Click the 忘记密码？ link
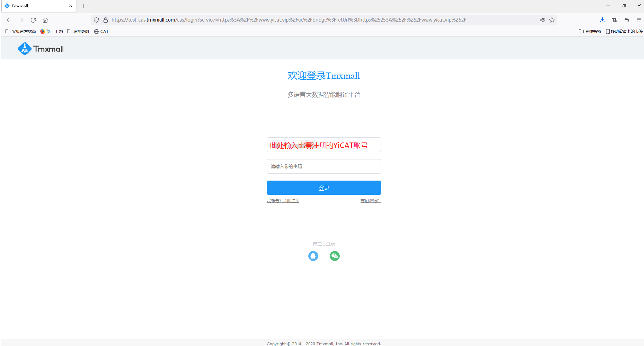644x346 pixels. (x=370, y=201)
